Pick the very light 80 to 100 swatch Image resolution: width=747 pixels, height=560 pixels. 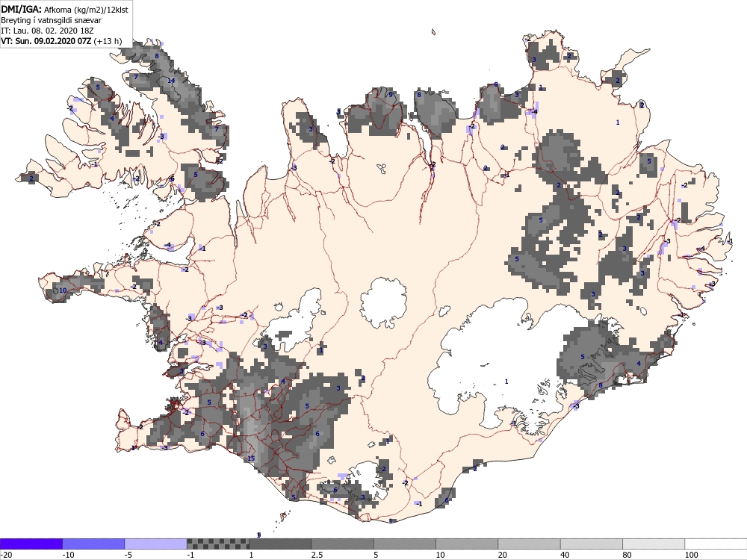click(x=654, y=544)
